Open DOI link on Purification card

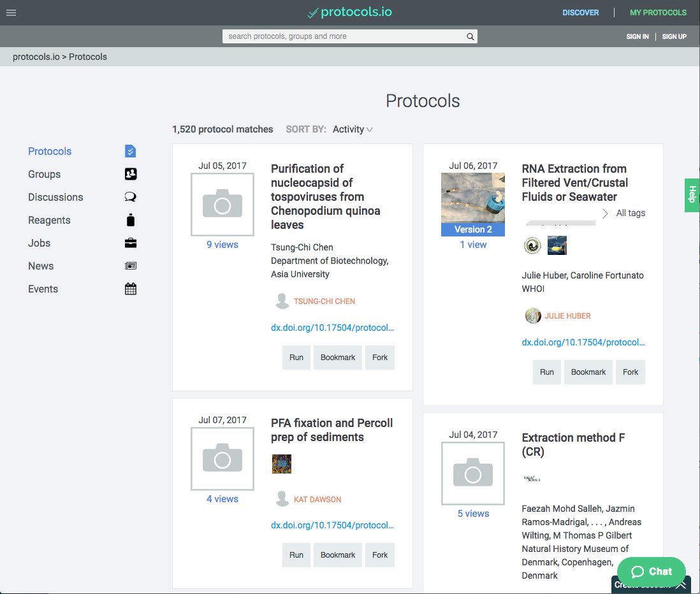pyautogui.click(x=333, y=328)
